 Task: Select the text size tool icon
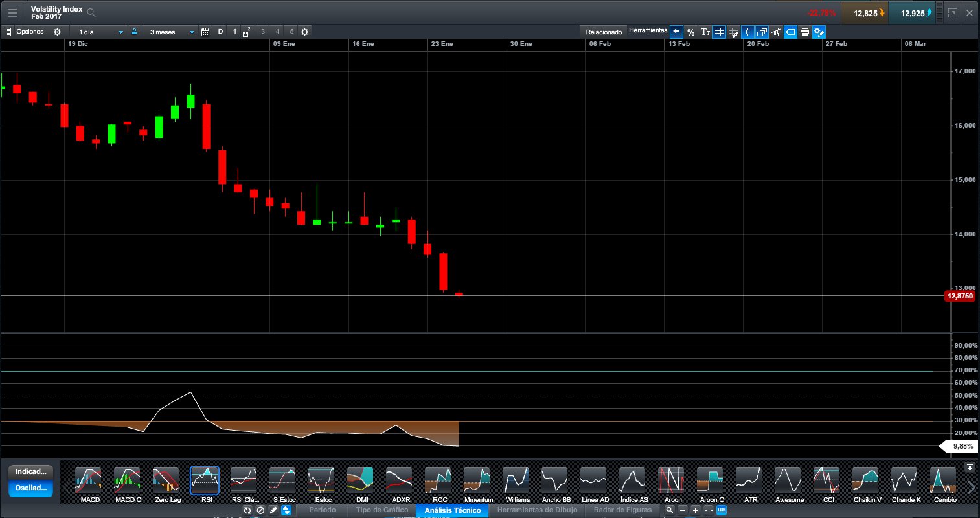[705, 32]
